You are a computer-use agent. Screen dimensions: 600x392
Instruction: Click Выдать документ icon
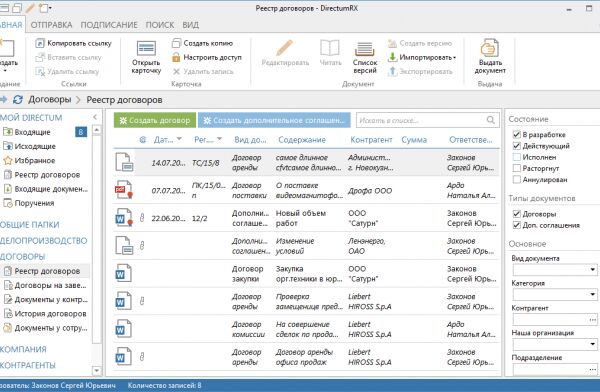pos(490,48)
